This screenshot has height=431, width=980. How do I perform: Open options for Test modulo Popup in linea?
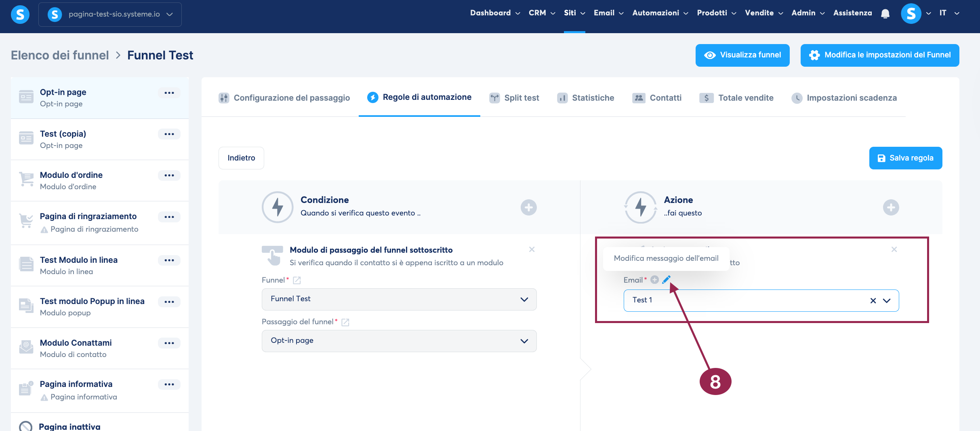coord(169,302)
